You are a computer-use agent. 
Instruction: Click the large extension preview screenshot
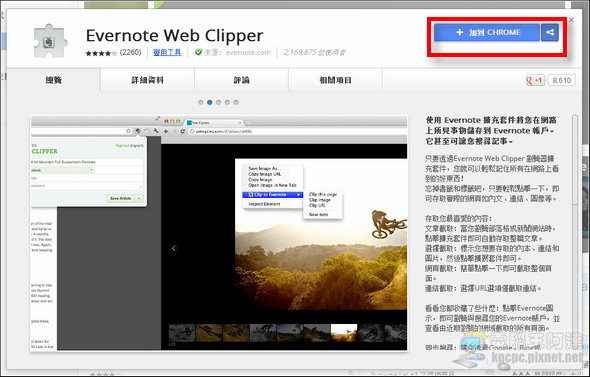pyautogui.click(x=219, y=233)
